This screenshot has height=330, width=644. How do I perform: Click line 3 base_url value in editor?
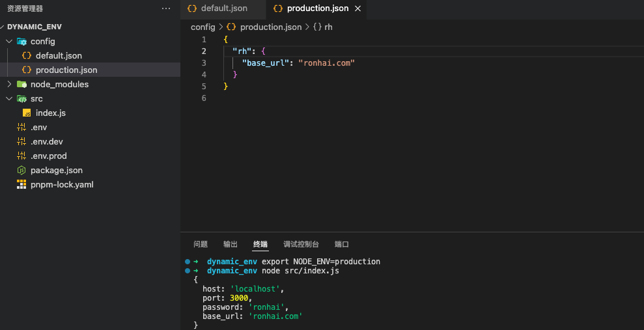[326, 62]
